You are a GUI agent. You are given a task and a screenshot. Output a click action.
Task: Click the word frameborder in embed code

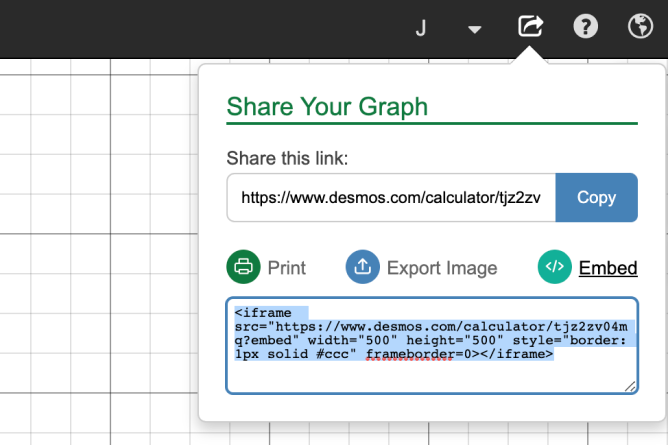coord(409,354)
